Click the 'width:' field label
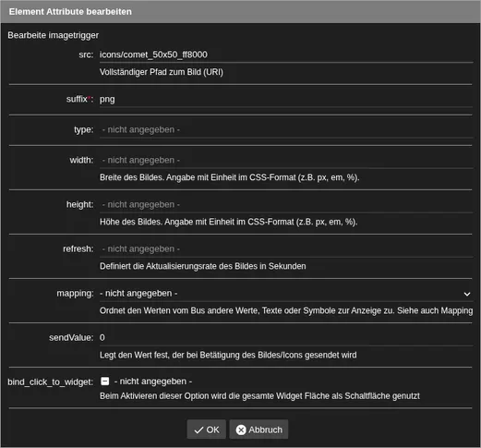Viewport: 481px width, 448px height. click(x=81, y=160)
